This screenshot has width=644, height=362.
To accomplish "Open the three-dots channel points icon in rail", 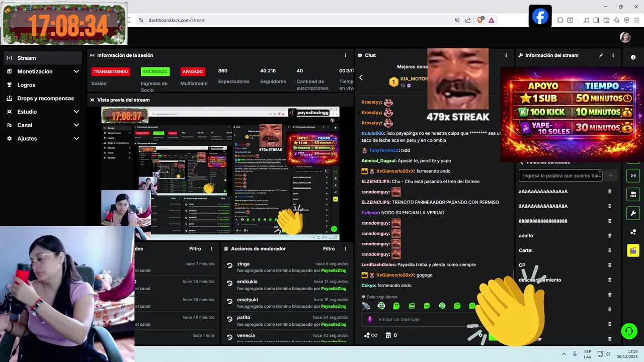I will coord(633,232).
